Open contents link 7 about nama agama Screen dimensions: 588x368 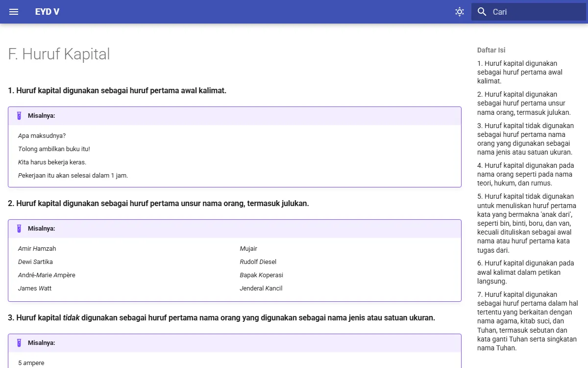tap(528, 321)
